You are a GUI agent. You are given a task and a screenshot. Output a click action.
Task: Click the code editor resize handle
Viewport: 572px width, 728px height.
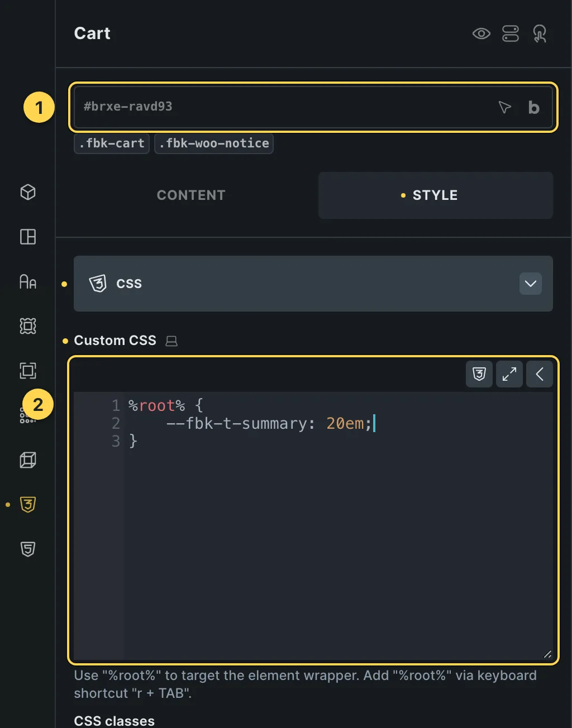(547, 654)
